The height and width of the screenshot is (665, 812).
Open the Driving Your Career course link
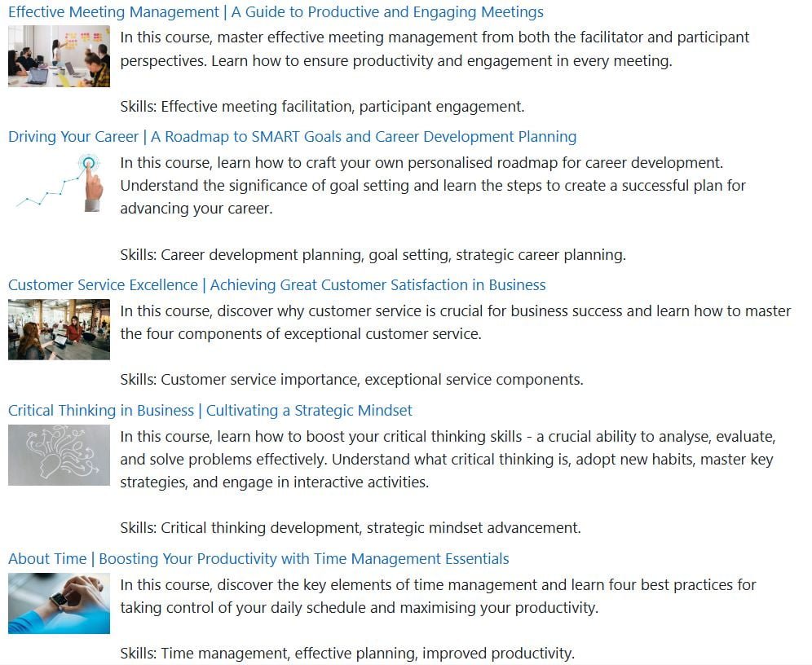tap(292, 137)
